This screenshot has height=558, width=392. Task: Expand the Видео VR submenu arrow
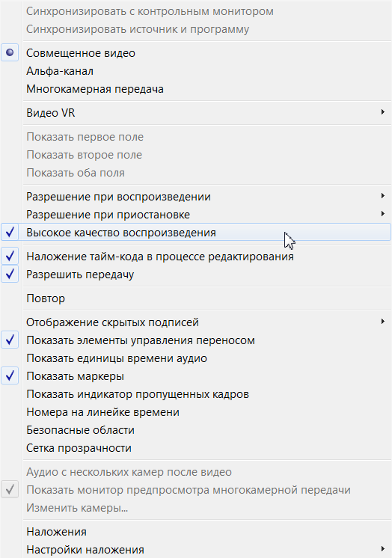pos(383,112)
